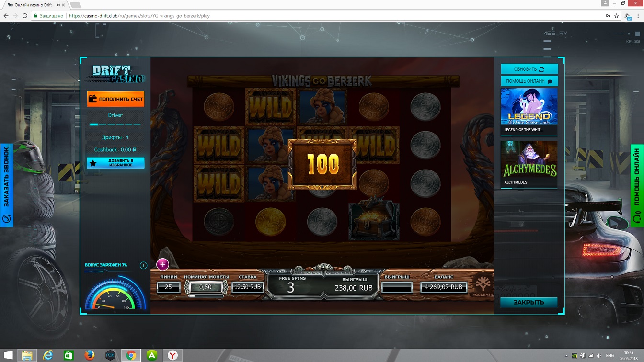Switch to Chrome in the taskbar
Viewport: 644px width, 362px height.
(131, 355)
